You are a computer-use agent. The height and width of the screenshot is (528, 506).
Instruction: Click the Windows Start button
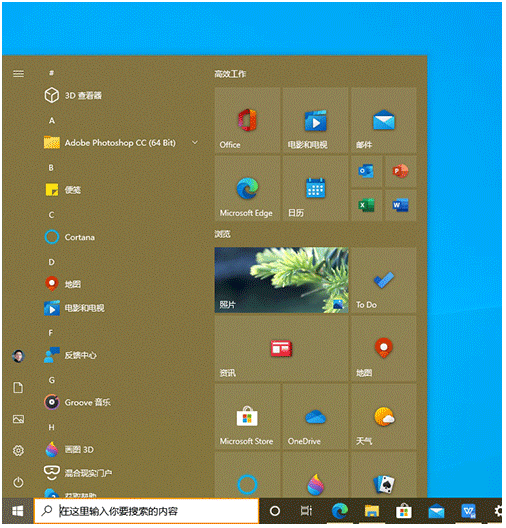18,512
